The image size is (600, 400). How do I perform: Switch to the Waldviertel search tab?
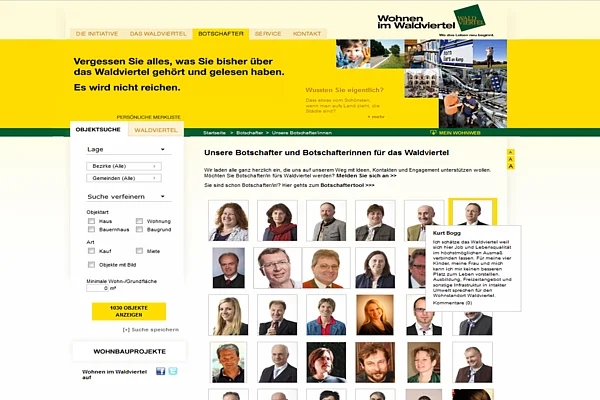(155, 130)
